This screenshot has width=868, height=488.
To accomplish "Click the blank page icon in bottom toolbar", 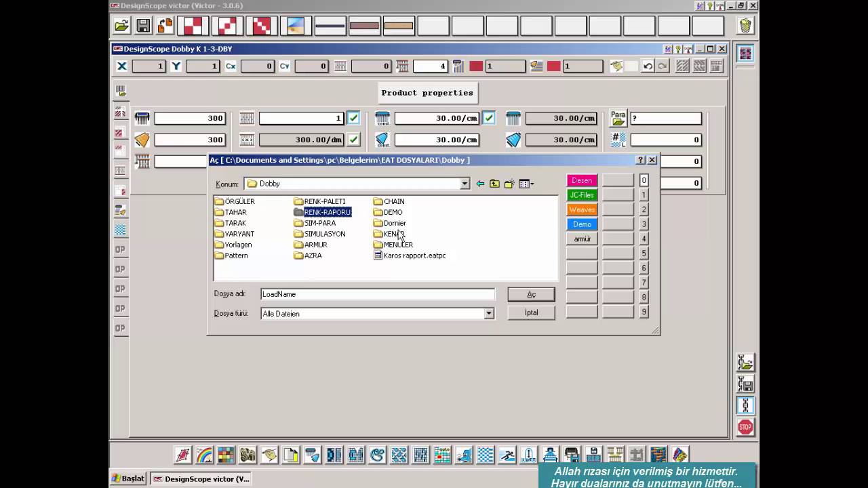I will click(x=291, y=455).
